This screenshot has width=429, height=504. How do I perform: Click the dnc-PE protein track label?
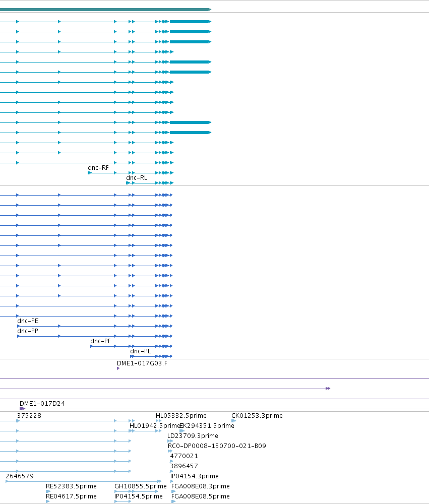pyautogui.click(x=28, y=321)
